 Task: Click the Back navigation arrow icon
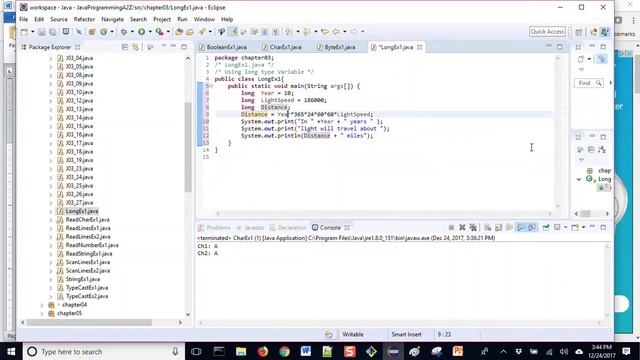[336, 32]
